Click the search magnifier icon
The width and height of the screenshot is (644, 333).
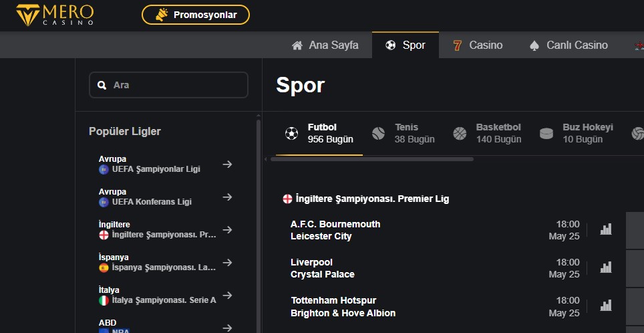(102, 86)
